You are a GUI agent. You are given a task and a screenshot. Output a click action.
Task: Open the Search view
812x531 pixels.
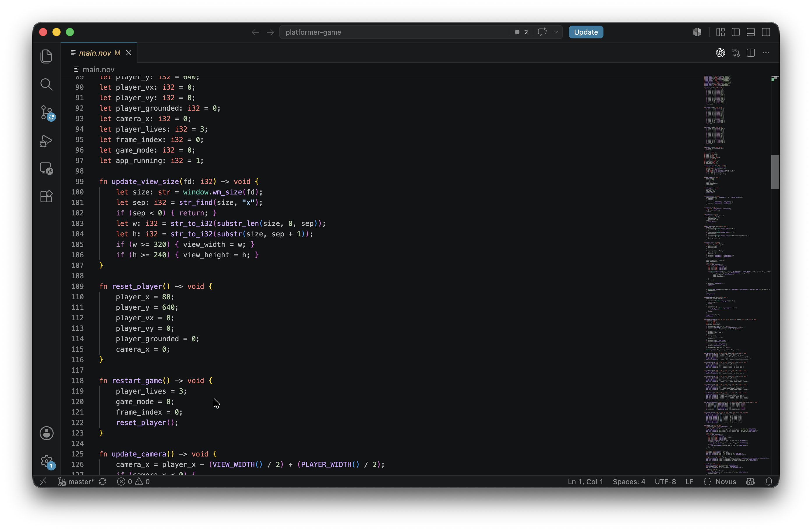[46, 84]
